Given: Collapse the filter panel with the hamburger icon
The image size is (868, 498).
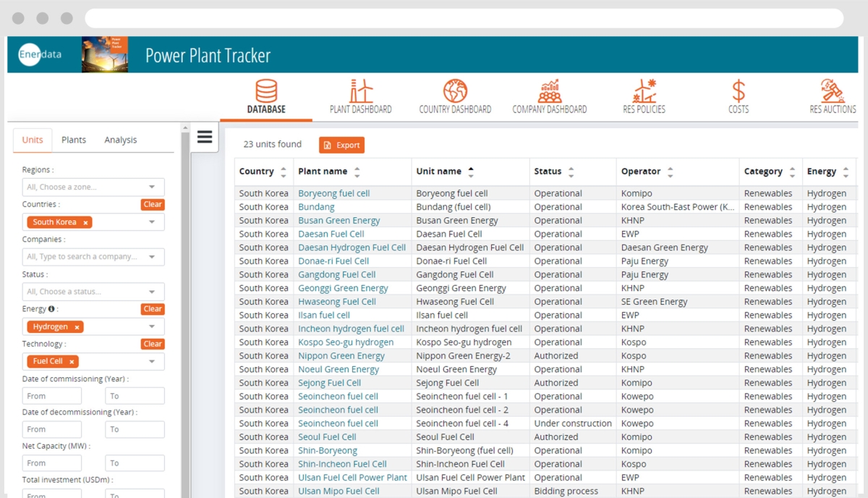Looking at the screenshot, I should 205,136.
